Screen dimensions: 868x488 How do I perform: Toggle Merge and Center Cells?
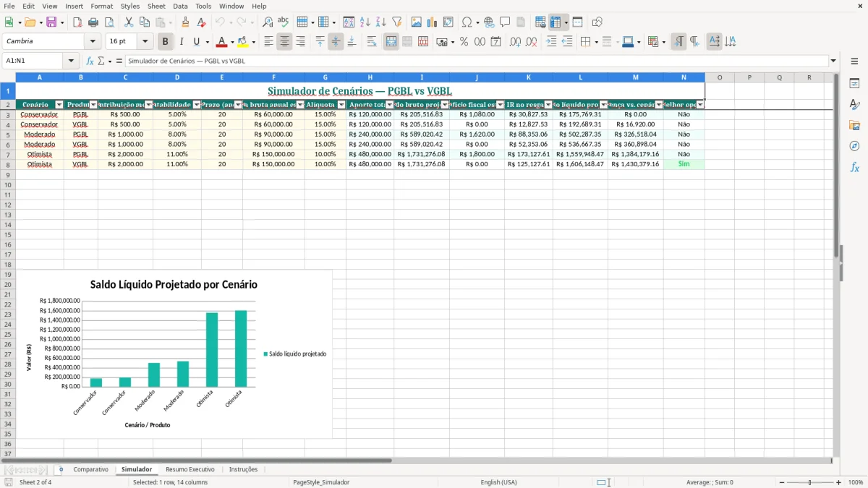(391, 42)
